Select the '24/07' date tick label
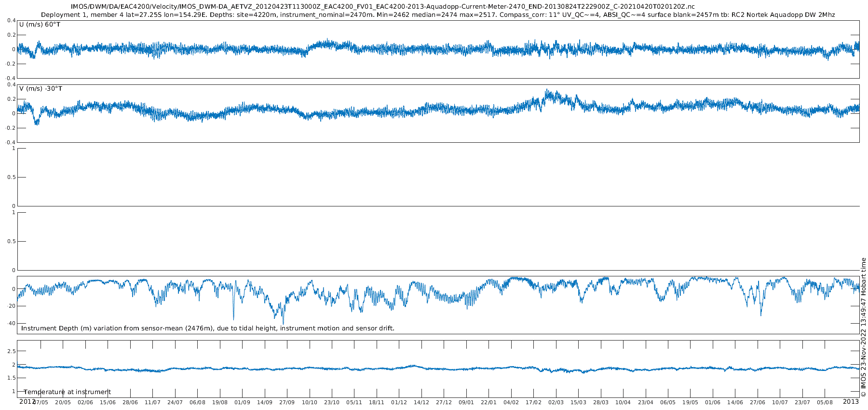Screen dimensions: 868x410 point(175,402)
